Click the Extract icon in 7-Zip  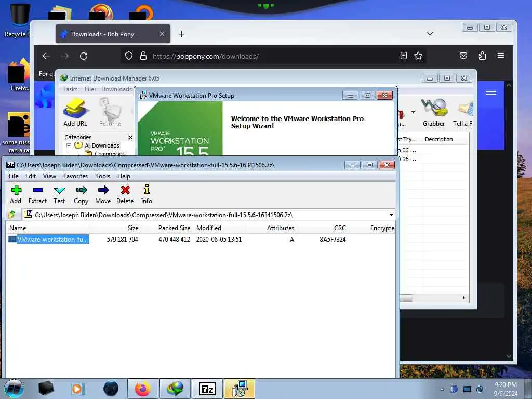pyautogui.click(x=37, y=194)
